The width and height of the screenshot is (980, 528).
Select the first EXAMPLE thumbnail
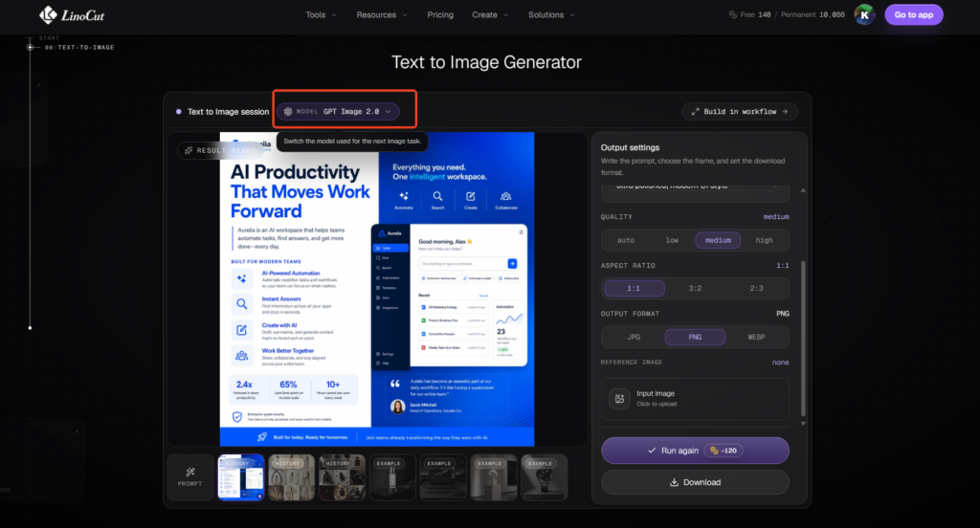(x=392, y=477)
